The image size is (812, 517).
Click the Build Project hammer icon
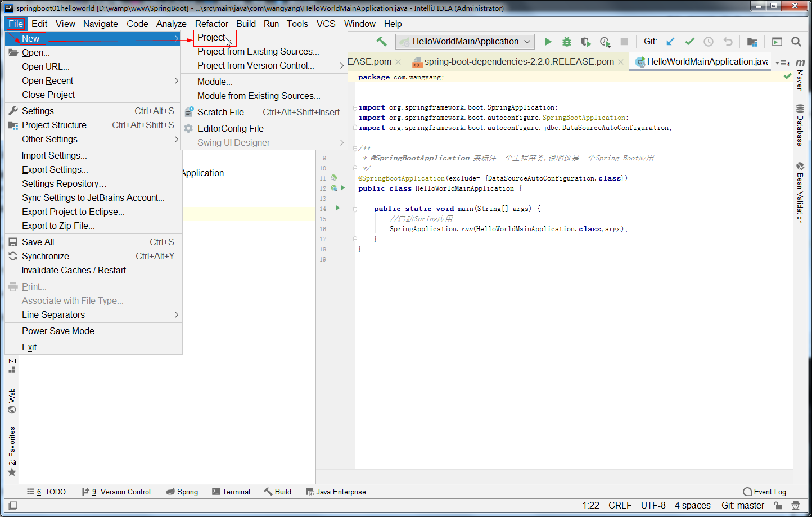click(381, 42)
